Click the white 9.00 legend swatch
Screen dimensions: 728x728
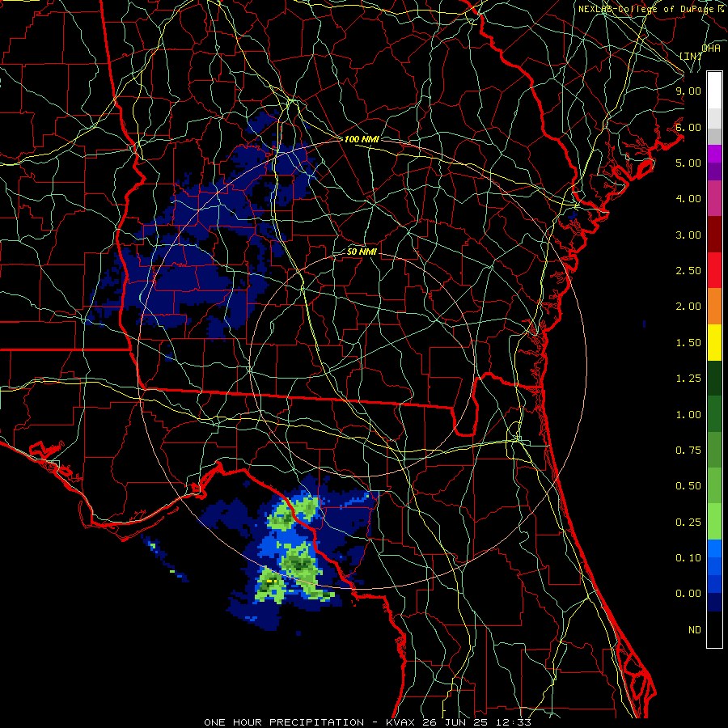pyautogui.click(x=714, y=91)
